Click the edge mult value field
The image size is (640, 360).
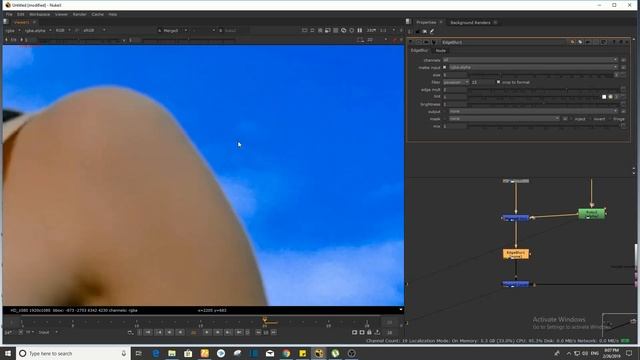tap(455, 90)
